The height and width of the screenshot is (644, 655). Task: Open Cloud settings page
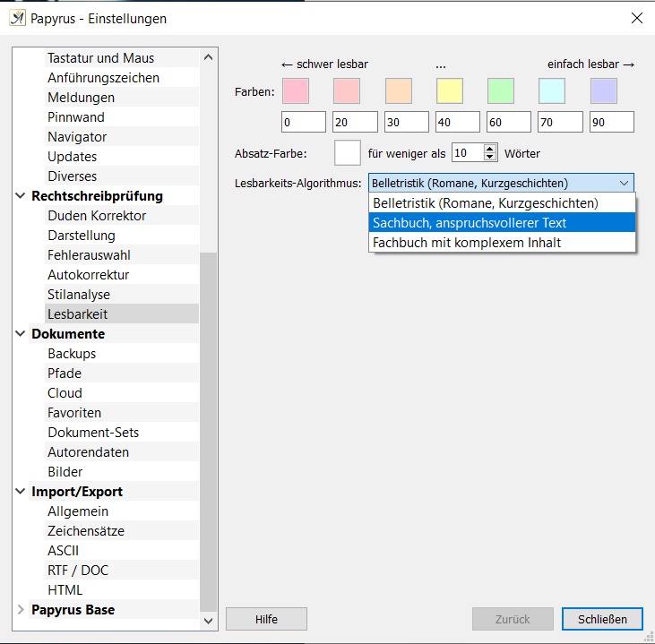tap(122, 392)
